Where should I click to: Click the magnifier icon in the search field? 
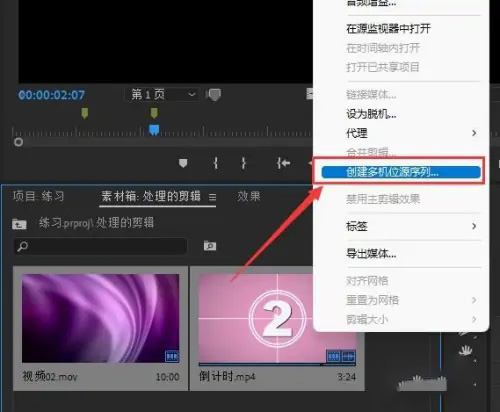(22, 246)
